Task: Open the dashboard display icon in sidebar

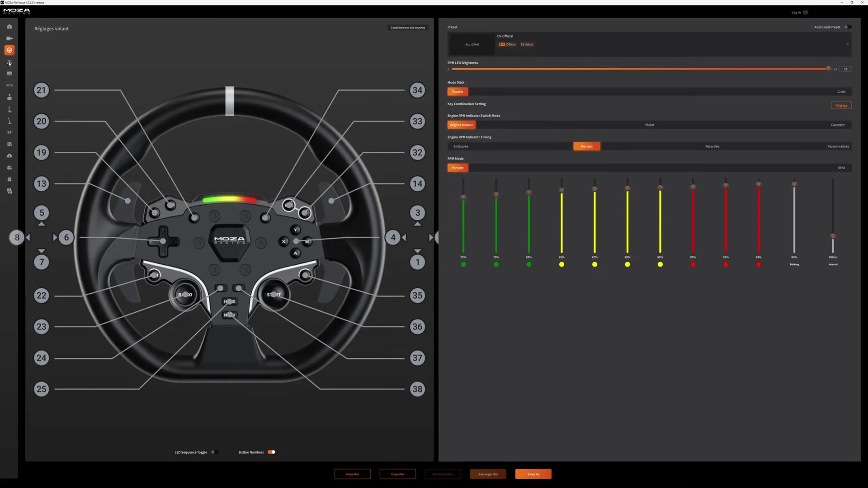Action: (9, 74)
